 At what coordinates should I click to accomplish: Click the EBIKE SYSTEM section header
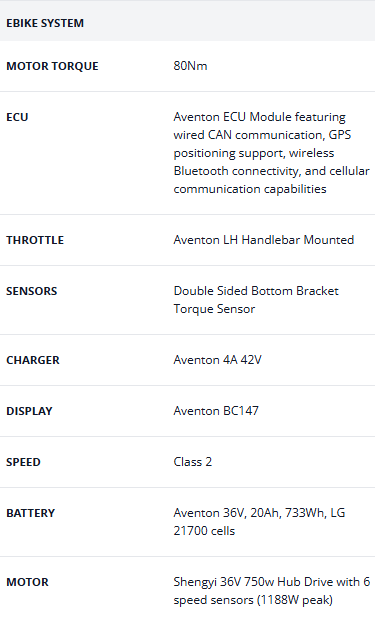click(x=45, y=23)
